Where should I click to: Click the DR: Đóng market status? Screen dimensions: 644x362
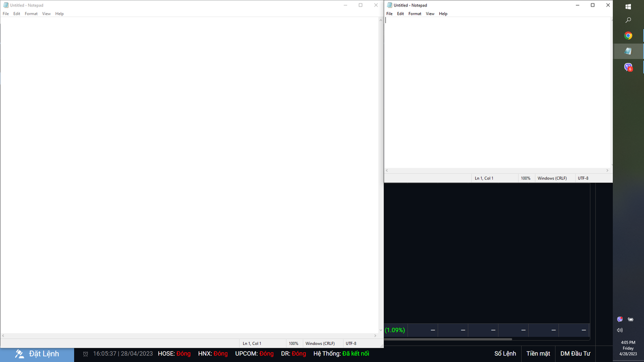tap(293, 354)
